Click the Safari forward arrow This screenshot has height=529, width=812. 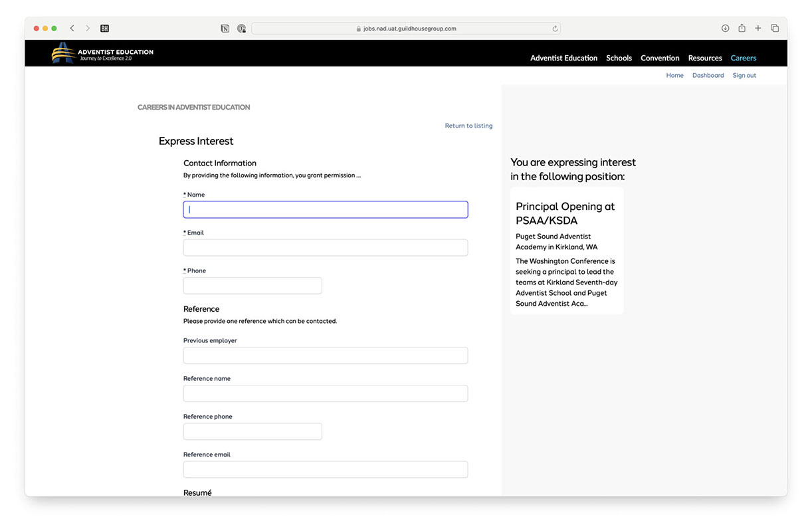coord(87,29)
